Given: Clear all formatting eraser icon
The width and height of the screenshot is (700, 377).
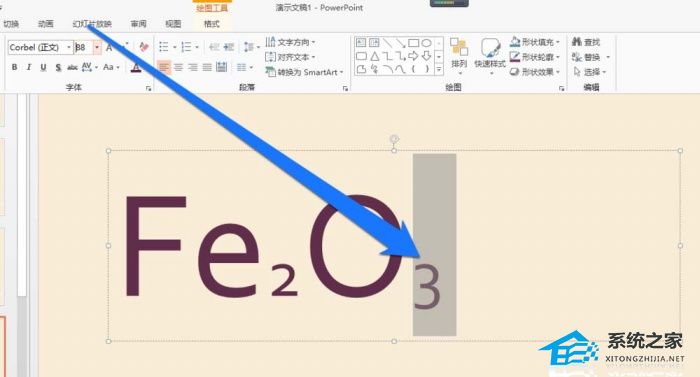Looking at the screenshot, I should (144, 47).
